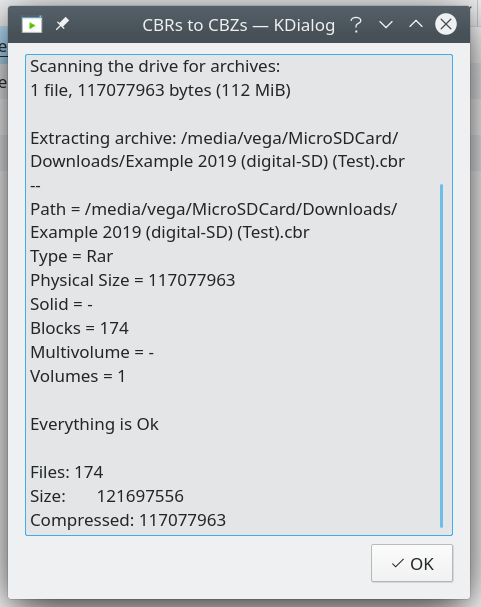
Task: Confirm the dialog with the OK button
Action: point(412,563)
